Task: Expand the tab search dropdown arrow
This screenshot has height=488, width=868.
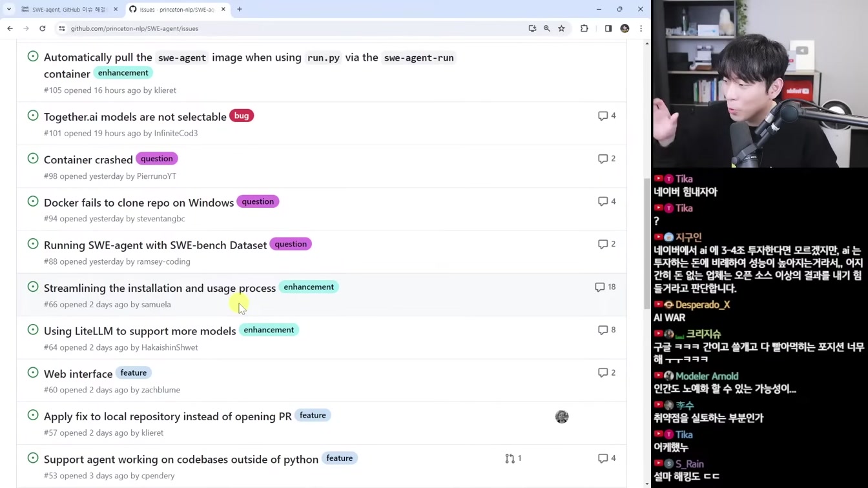Action: 9,9
